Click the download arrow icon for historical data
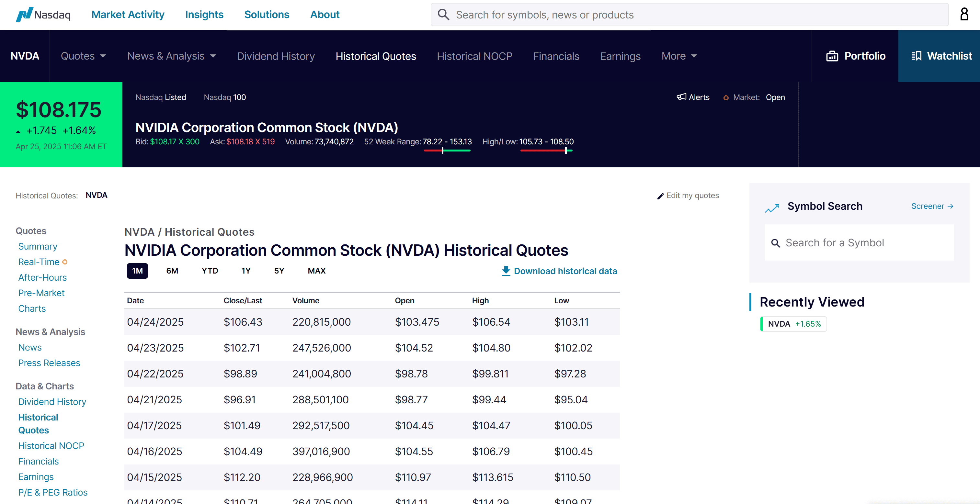Viewport: 980px width, 504px height. click(506, 271)
